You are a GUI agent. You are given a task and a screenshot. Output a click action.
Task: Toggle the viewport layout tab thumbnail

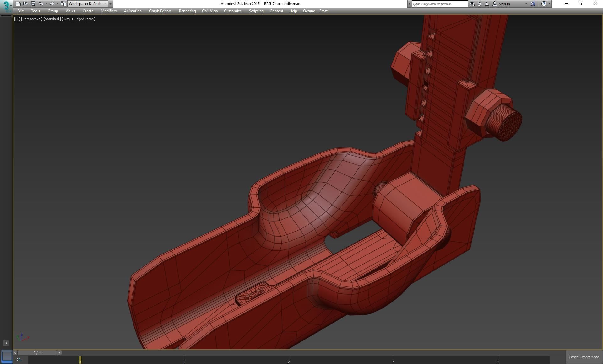[x=7, y=356]
